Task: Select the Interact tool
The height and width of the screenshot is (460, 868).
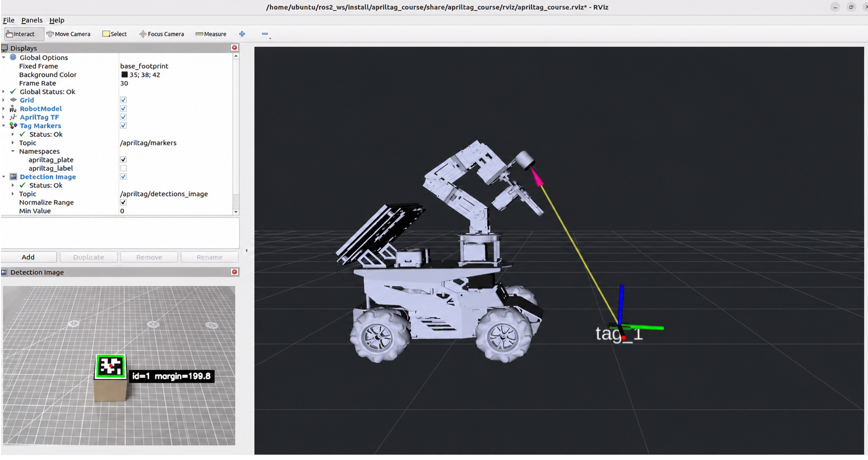Action: [21, 34]
